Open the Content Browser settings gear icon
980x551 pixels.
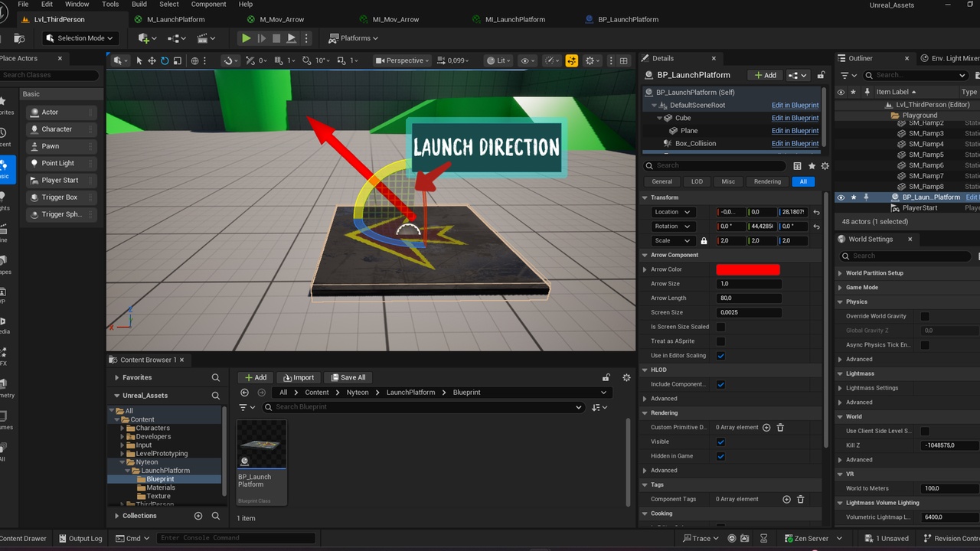[x=626, y=377]
